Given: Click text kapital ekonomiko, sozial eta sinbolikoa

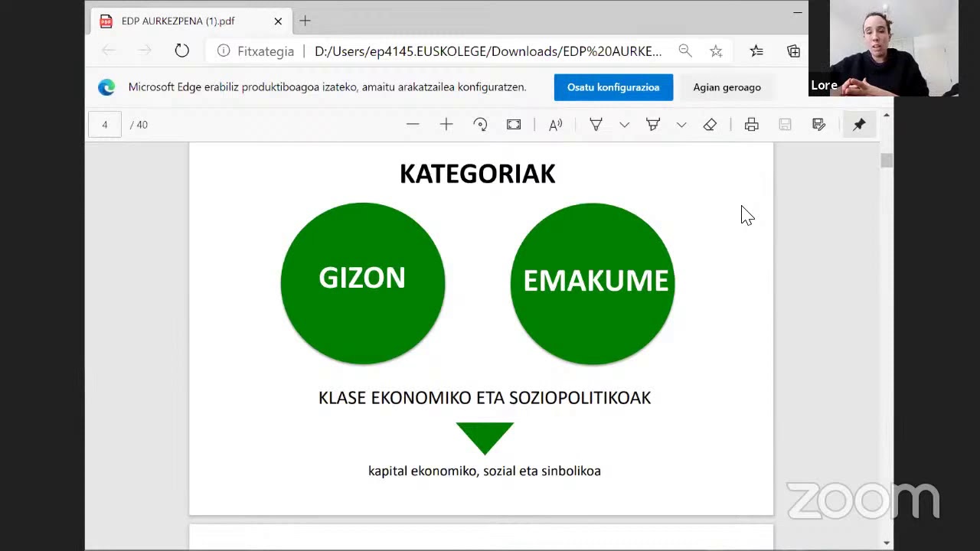Looking at the screenshot, I should click(x=485, y=471).
